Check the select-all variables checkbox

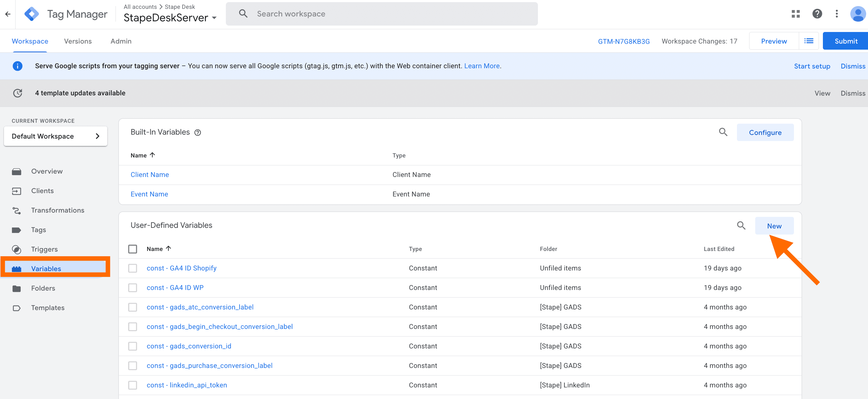coord(133,249)
